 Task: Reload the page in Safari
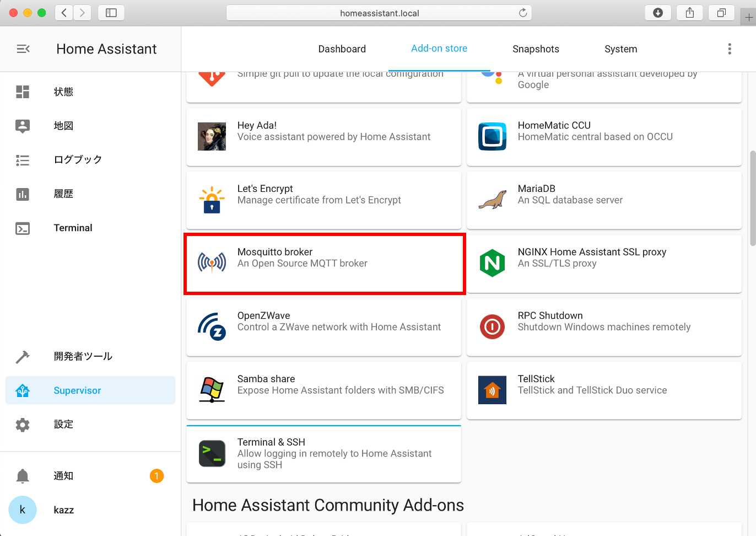[523, 13]
